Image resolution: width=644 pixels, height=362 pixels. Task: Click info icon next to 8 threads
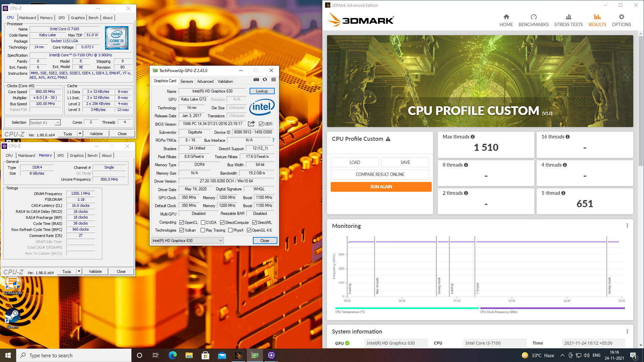(466, 165)
